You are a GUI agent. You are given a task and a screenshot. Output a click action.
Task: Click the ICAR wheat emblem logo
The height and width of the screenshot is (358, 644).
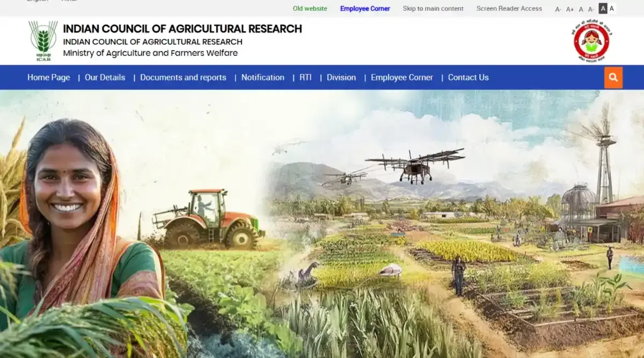pos(43,41)
